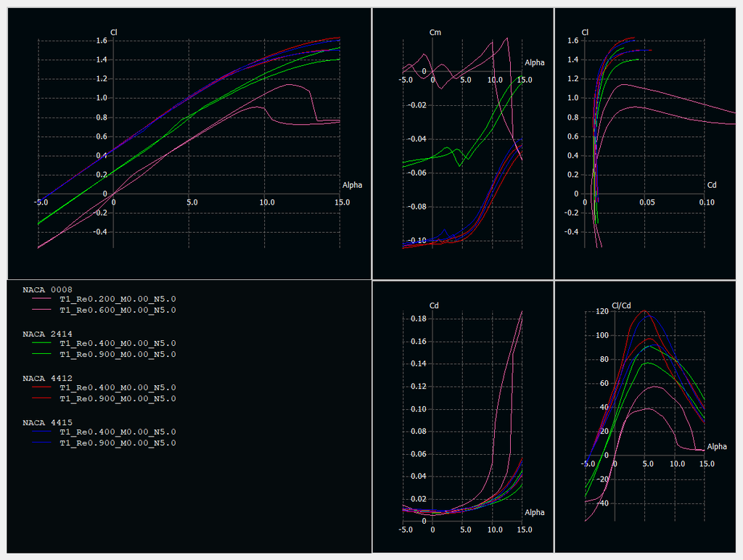
Task: Click the Cl/Cd axis label in efficiency graph
Action: pyautogui.click(x=622, y=305)
